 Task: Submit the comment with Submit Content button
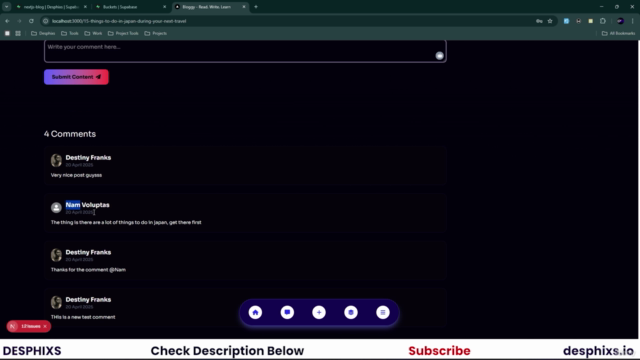76,77
